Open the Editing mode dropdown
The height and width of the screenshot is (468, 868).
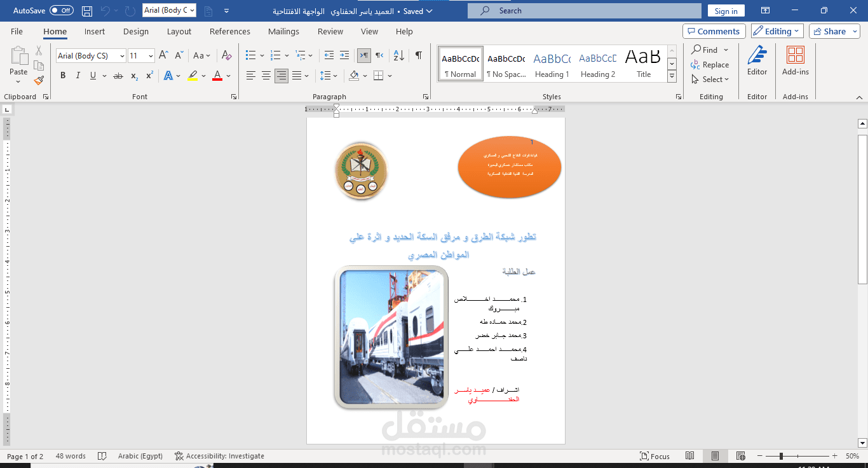click(777, 31)
